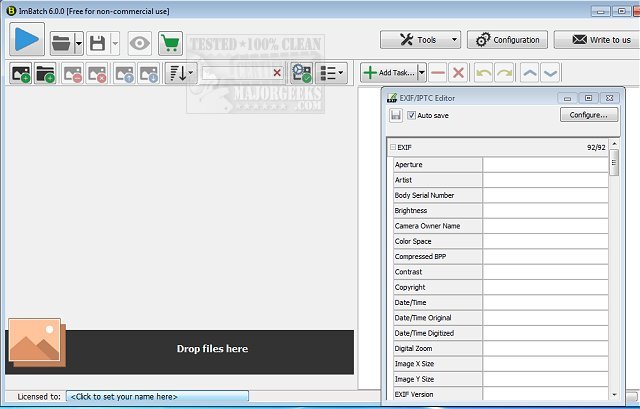The height and width of the screenshot is (409, 640).
Task: Toggle the Auto save checkbox
Action: click(411, 116)
